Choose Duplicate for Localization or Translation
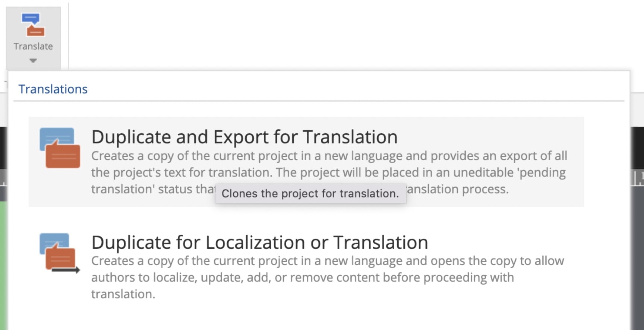This screenshot has width=644, height=330. click(259, 242)
